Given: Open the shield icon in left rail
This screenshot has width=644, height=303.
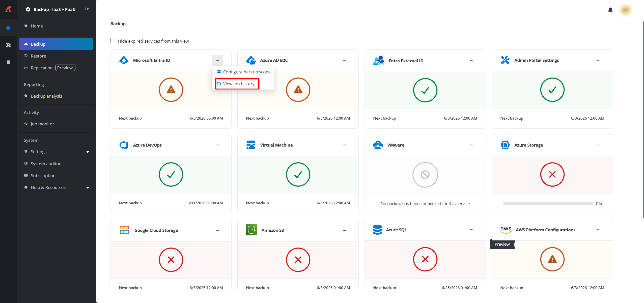Looking at the screenshot, I should (x=8, y=28).
